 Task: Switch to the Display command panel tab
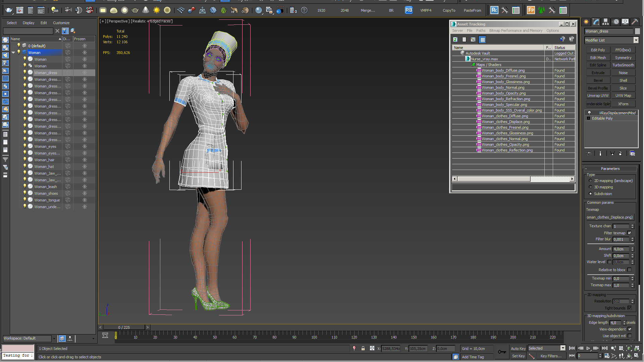[625, 22]
